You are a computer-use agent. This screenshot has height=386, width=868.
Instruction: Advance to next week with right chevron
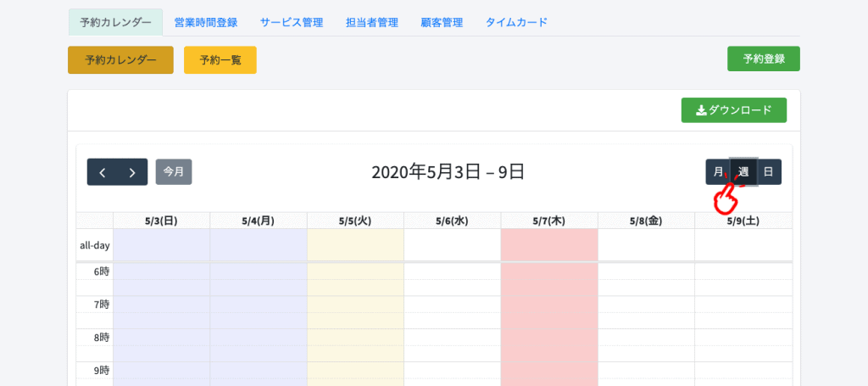click(132, 172)
